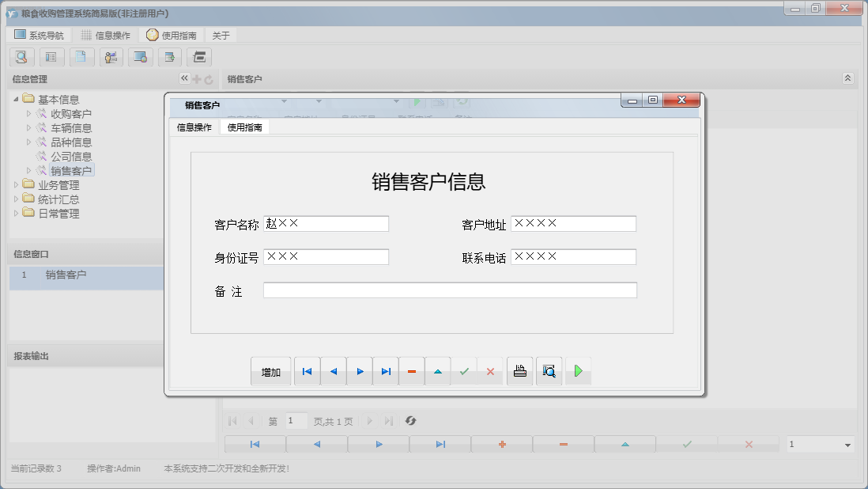
Task: Jump to the last record in the dialog
Action: pyautogui.click(x=386, y=370)
